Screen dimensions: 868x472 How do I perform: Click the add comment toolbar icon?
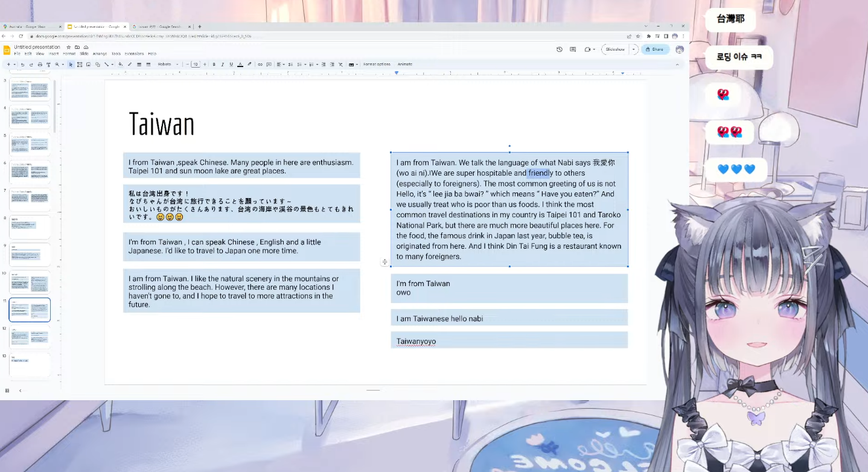click(x=269, y=64)
